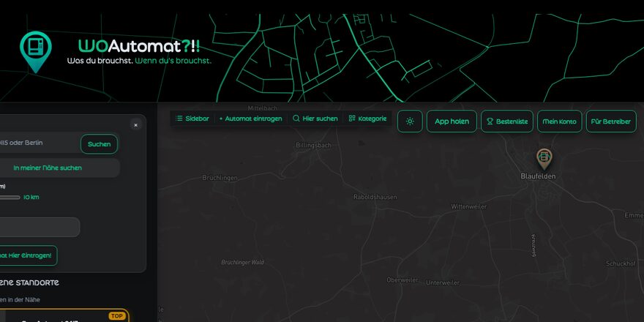Click the Oberweiler map label
644x322 pixels.
pyautogui.click(x=402, y=280)
